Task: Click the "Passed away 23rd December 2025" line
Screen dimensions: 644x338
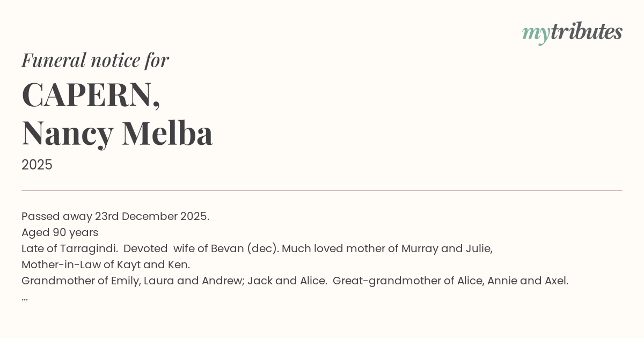Action: coord(115,216)
